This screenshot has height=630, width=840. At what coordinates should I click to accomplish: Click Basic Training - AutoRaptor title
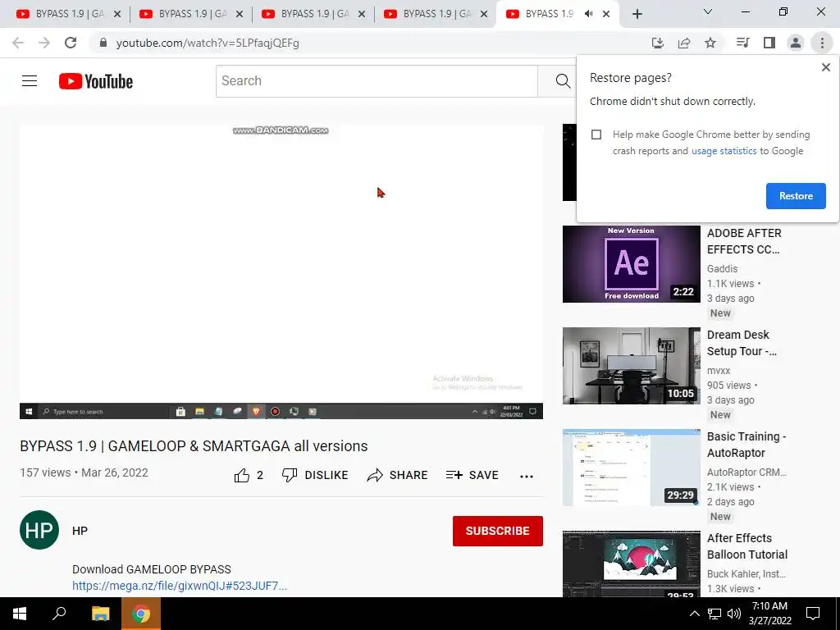tap(746, 445)
